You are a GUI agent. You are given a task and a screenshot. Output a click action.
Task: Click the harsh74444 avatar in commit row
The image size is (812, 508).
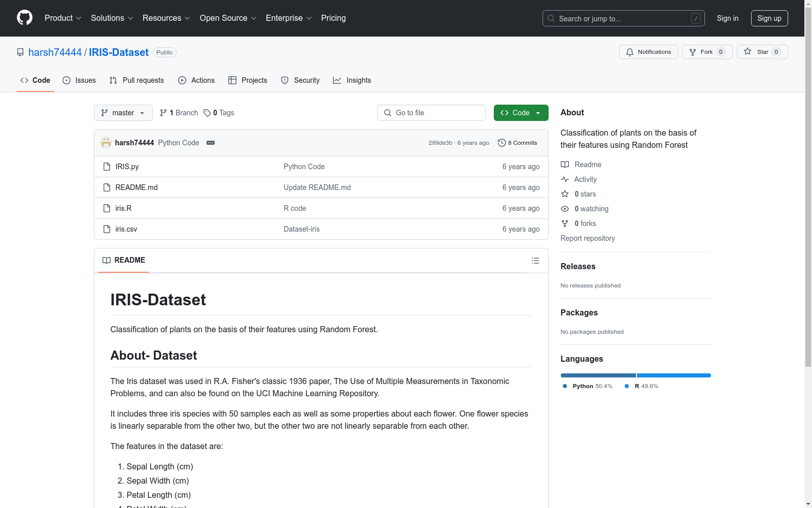click(106, 143)
